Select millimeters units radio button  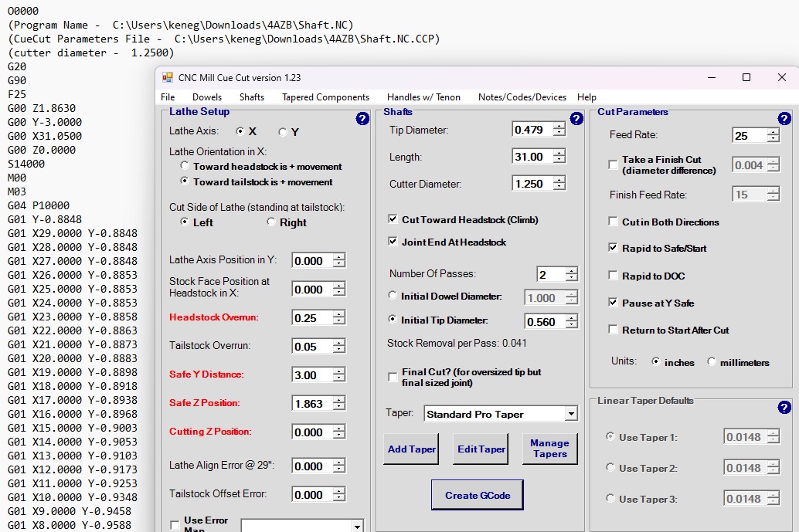point(712,361)
